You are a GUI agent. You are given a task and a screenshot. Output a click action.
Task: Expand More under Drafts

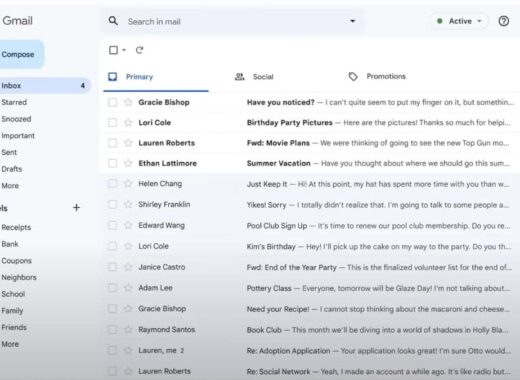pos(10,186)
